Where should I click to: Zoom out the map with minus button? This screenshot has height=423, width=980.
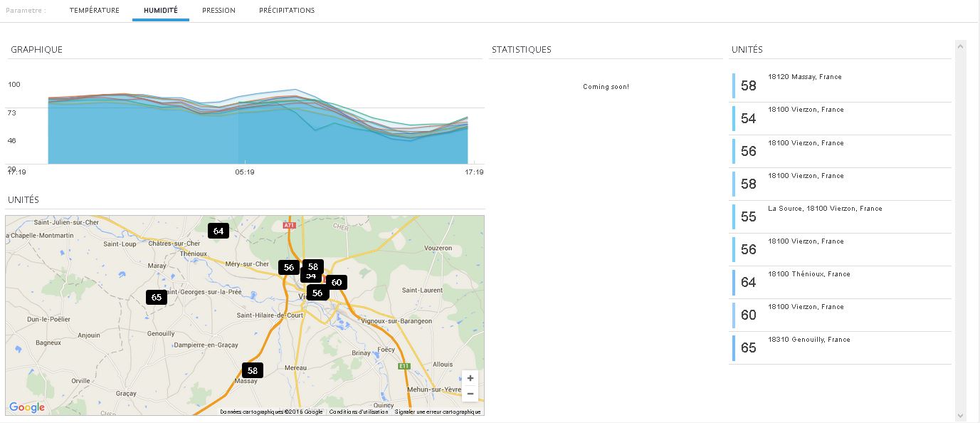(470, 394)
